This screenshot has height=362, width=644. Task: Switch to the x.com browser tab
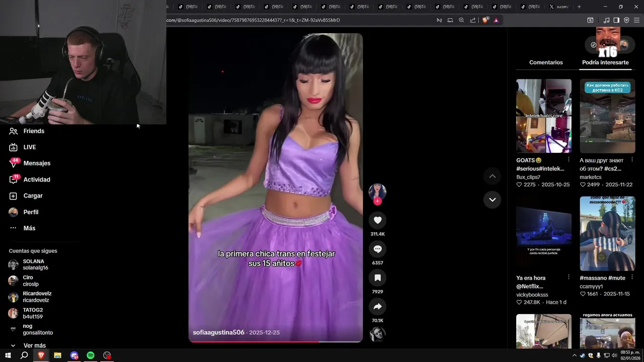point(558,7)
